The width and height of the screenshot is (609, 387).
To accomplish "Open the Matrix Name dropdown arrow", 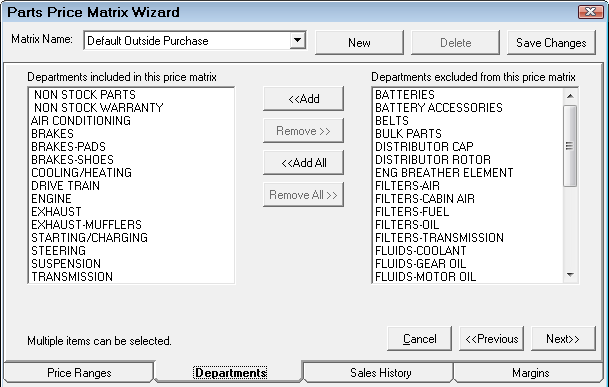I will [298, 40].
